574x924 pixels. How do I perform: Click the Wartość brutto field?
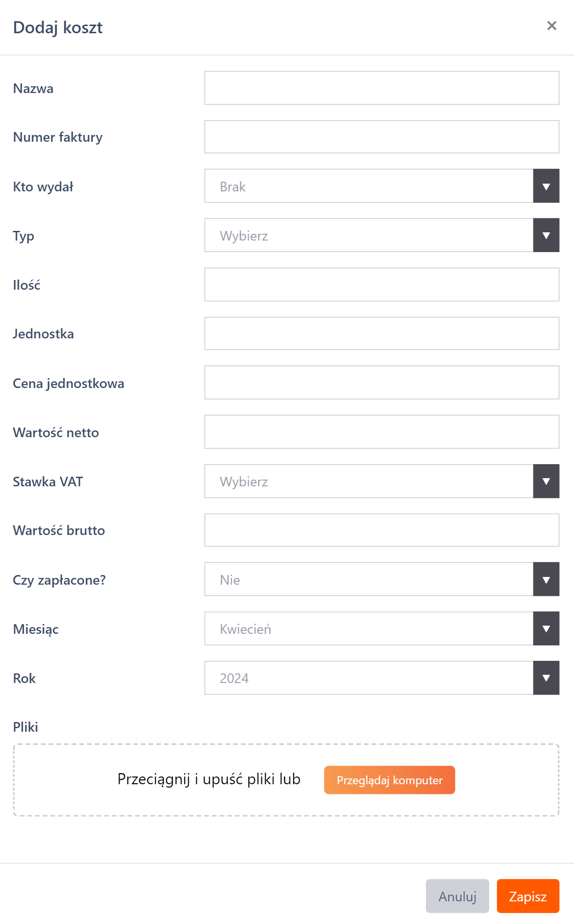click(382, 530)
